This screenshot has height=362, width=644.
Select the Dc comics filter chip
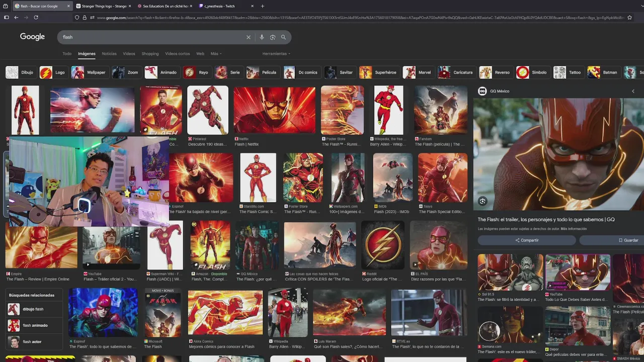tap(301, 72)
